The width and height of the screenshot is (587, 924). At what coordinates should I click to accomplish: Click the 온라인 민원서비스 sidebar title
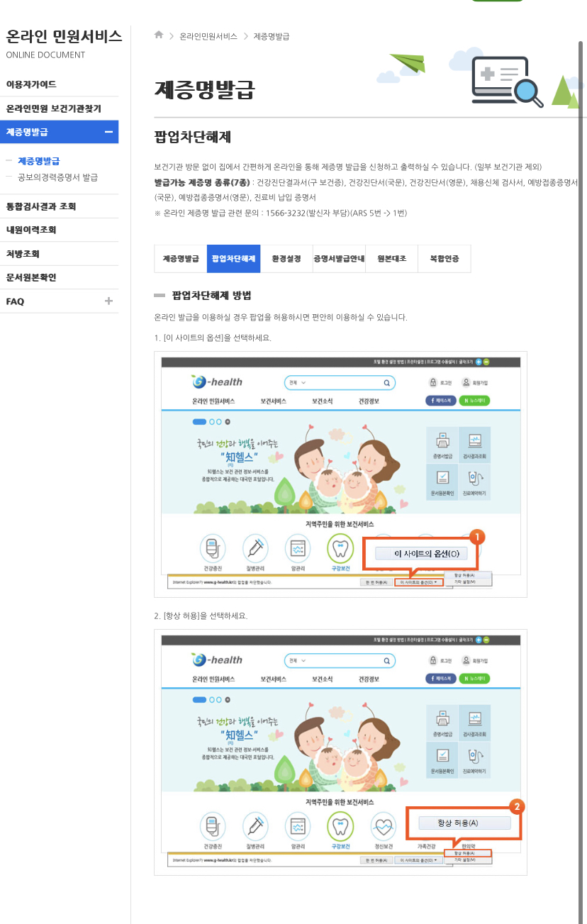pos(64,35)
